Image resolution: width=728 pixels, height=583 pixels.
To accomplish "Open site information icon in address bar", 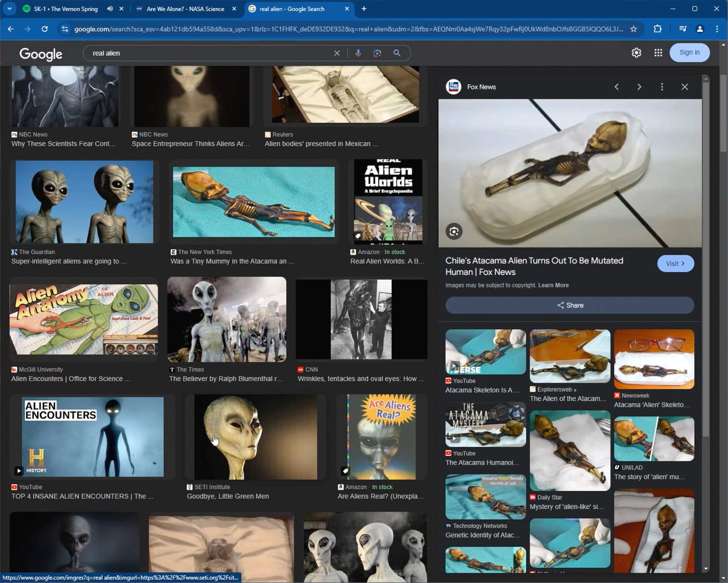I will pos(65,29).
